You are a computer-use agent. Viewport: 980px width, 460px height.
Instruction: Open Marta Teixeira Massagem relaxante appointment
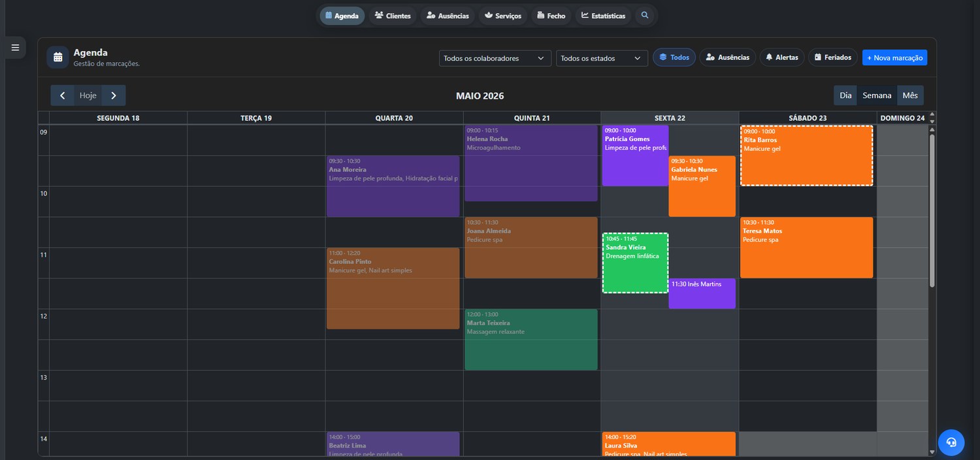[x=531, y=340]
